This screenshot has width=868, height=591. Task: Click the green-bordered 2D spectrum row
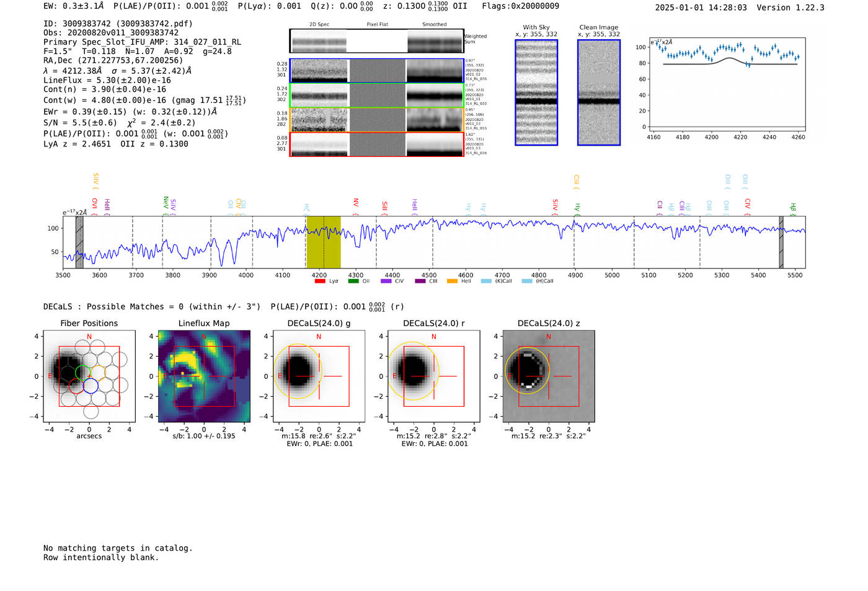[376, 96]
